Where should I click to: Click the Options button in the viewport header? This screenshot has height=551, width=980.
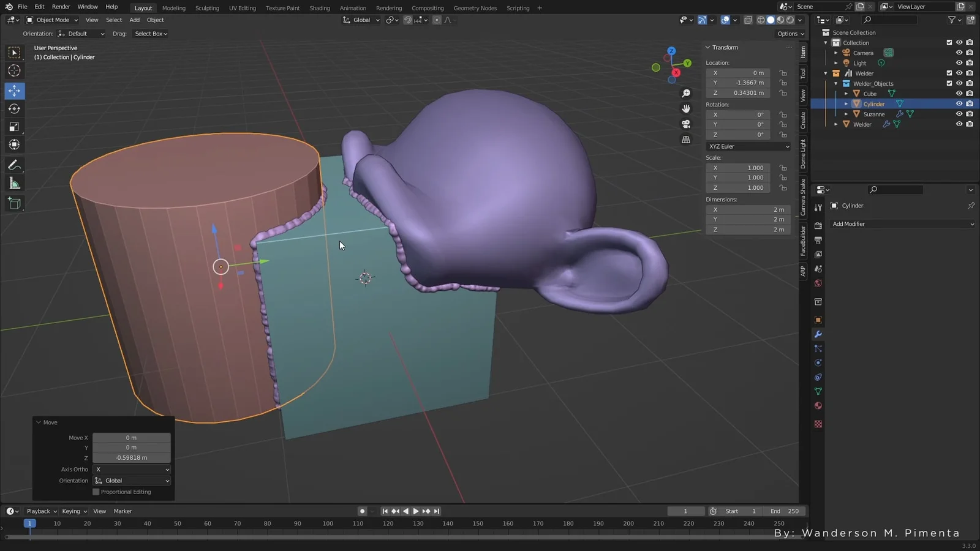coord(789,34)
